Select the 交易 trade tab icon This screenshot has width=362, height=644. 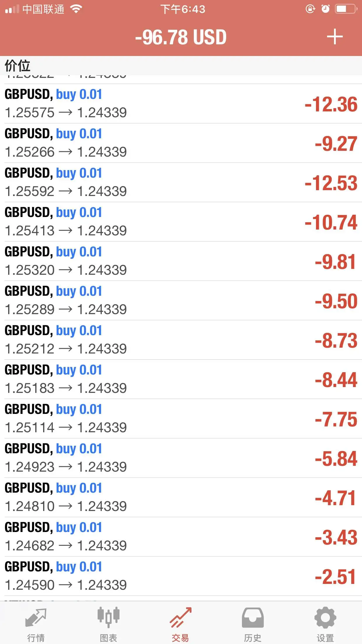coord(181,617)
